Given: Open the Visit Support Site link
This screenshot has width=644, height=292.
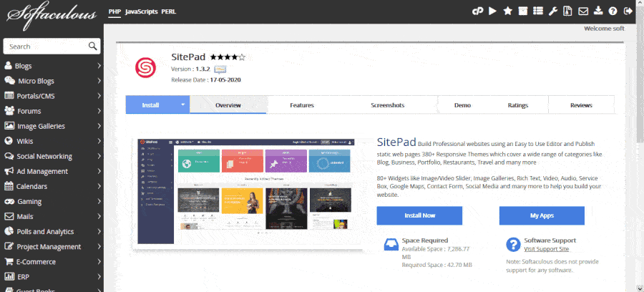Looking at the screenshot, I should pyautogui.click(x=546, y=249).
